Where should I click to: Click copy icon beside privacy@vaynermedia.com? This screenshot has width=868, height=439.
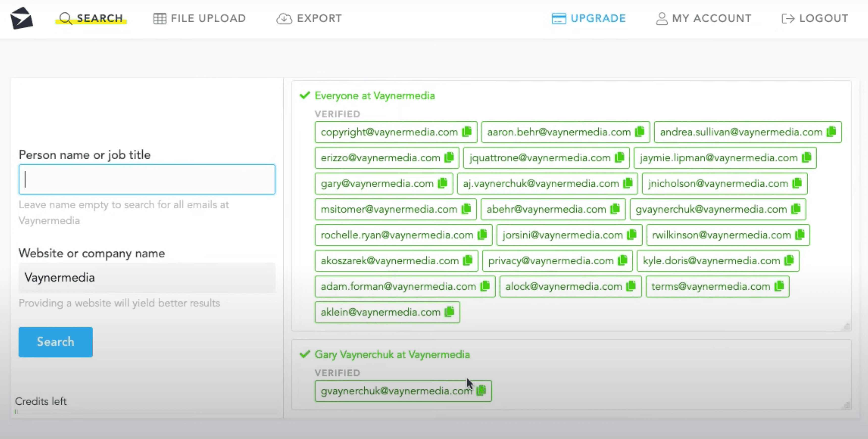[x=622, y=260]
